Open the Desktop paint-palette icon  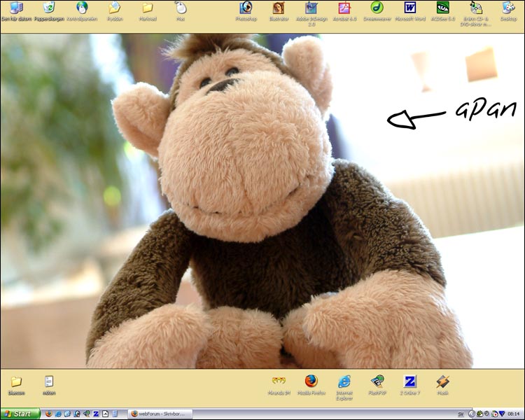pos(509,8)
